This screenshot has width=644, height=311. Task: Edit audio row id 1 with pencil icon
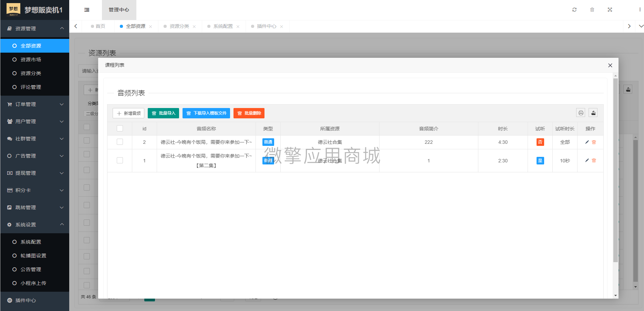click(587, 160)
